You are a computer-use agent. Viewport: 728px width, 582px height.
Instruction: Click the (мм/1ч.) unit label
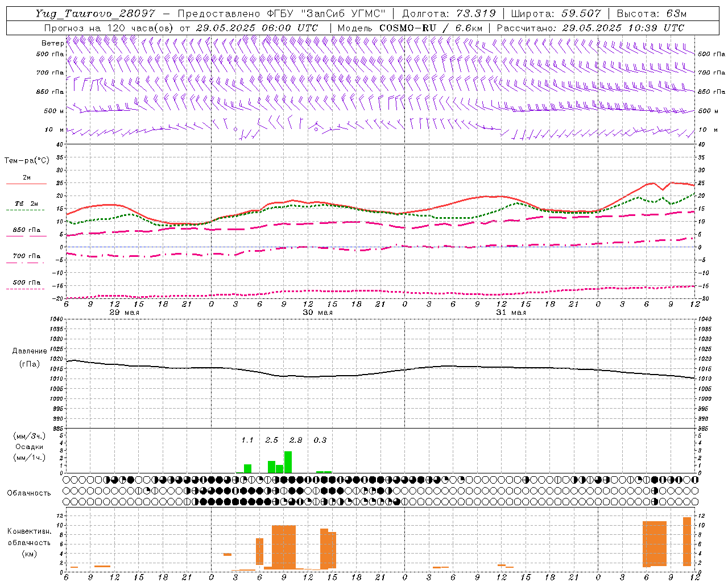(30, 457)
